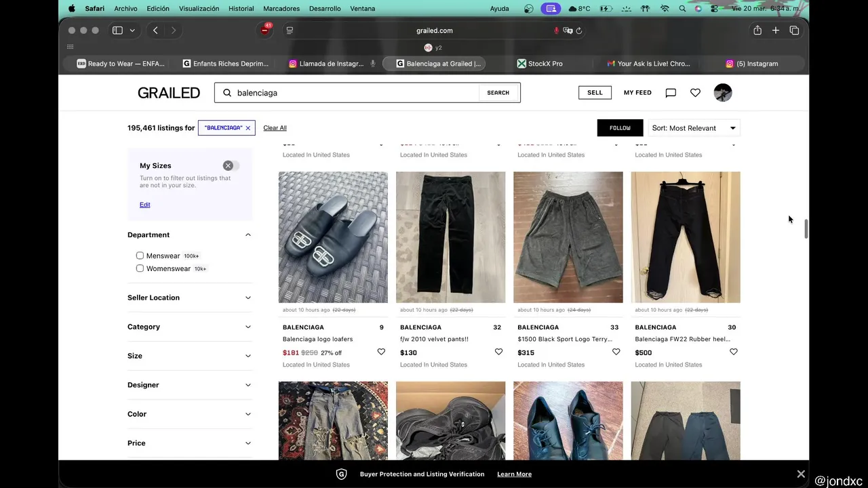
Task: Open Grailed messages chat icon
Action: (671, 93)
